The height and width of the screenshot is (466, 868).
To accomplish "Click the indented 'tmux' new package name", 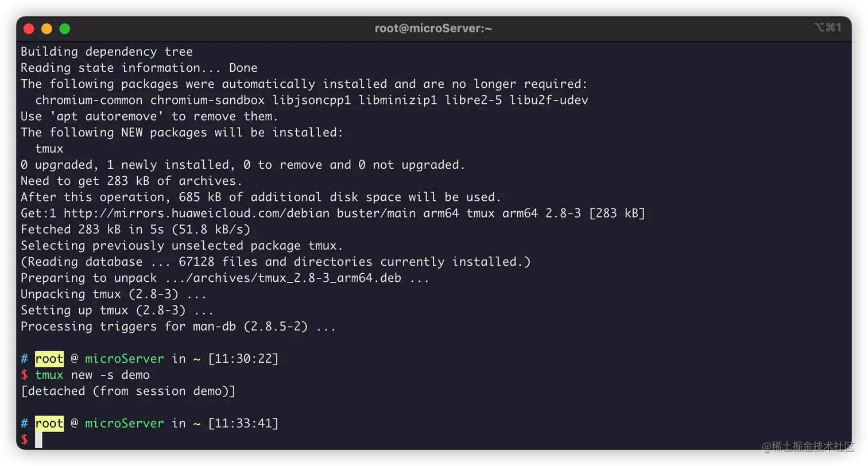I will (49, 149).
